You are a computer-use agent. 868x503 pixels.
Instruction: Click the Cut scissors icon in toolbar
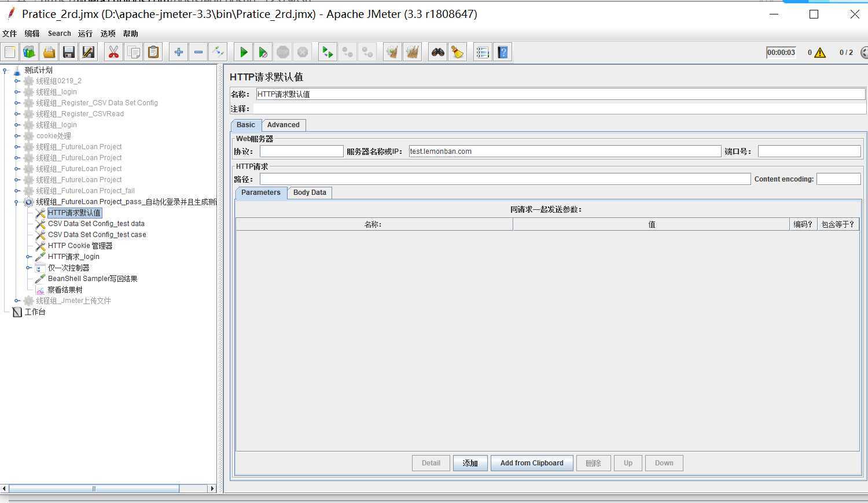pos(113,53)
